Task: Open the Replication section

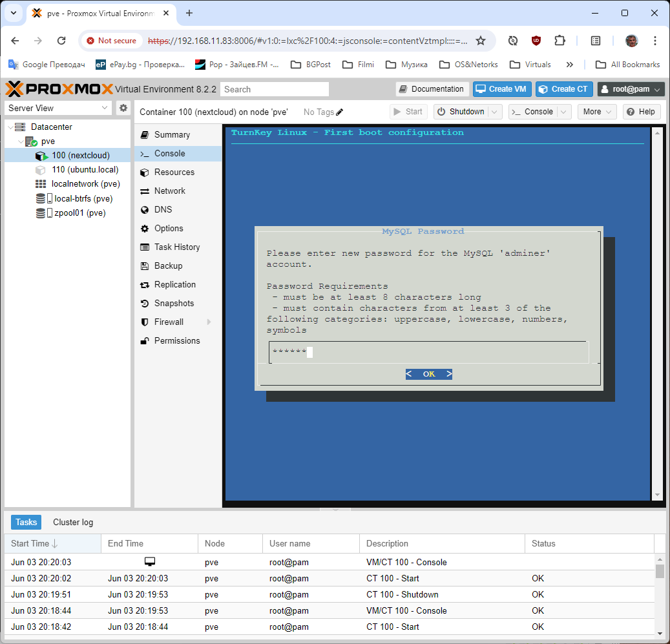Action: coord(178,284)
